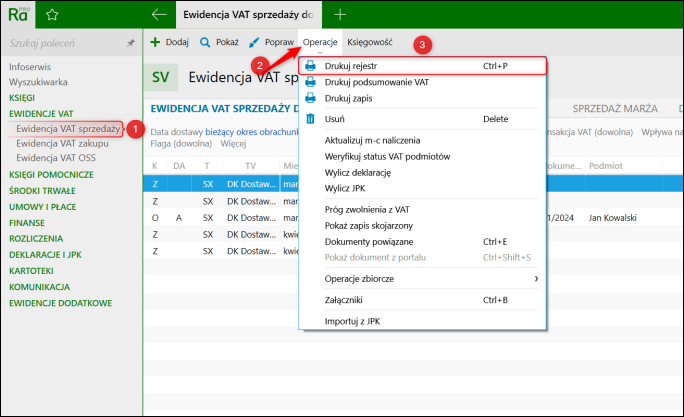This screenshot has height=417, width=684.
Task: Expand the KOMUNIKACJA section
Action: coord(39,287)
